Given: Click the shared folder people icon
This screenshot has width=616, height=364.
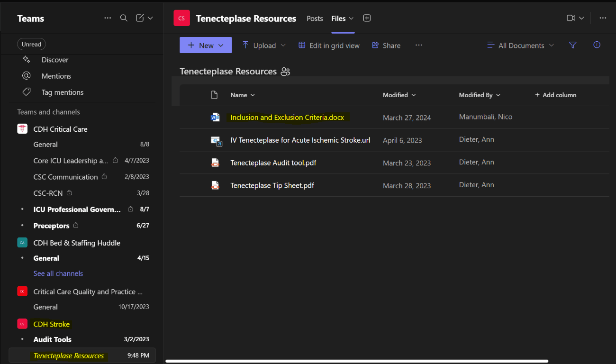Looking at the screenshot, I should [285, 72].
